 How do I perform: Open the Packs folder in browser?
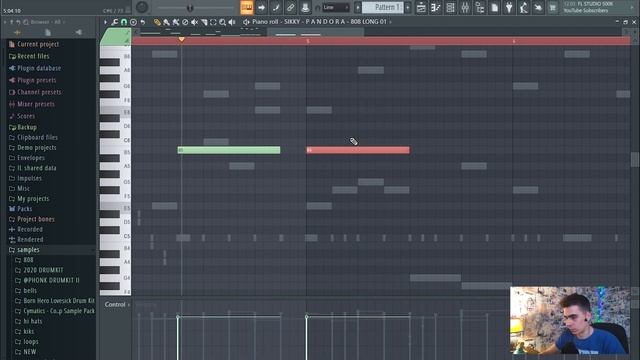[20, 209]
